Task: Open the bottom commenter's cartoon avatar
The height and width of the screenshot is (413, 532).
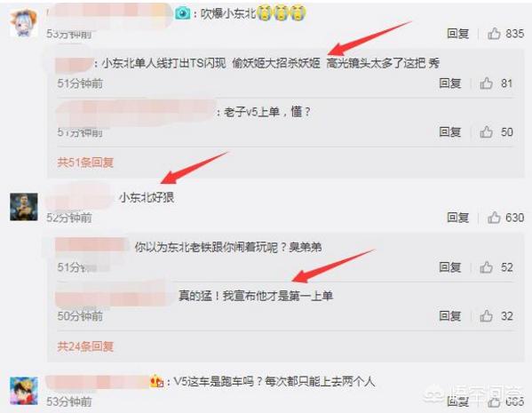Action: [x=24, y=391]
